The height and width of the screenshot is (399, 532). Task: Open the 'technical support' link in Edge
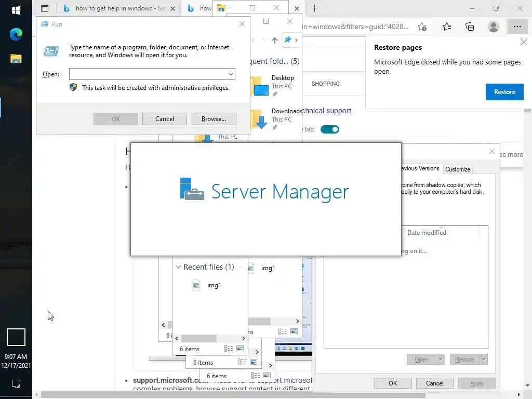pyautogui.click(x=327, y=111)
